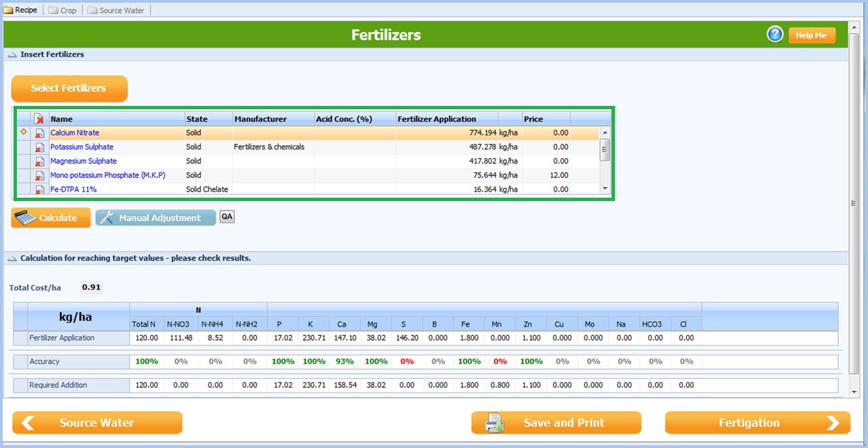Click the fertilizer table scrollbar thumb
This screenshot has height=448, width=868.
pos(605,150)
